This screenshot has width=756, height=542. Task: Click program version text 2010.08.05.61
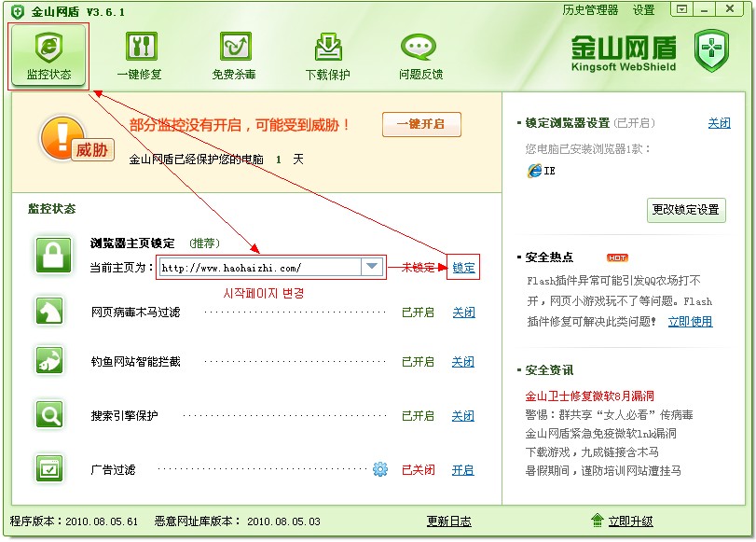tap(102, 521)
